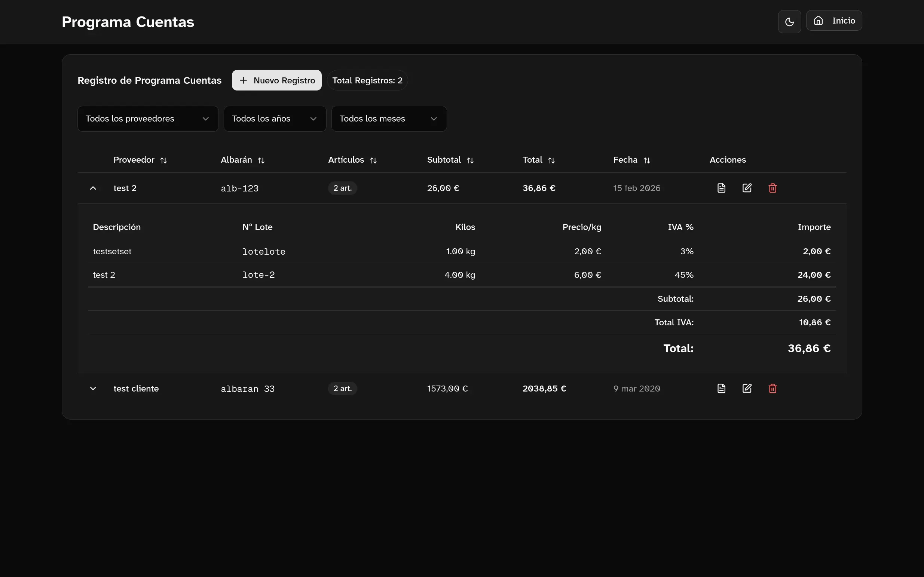Viewport: 924px width, 577px height.
Task: Click the Programa Cuentas title
Action: pos(128,22)
